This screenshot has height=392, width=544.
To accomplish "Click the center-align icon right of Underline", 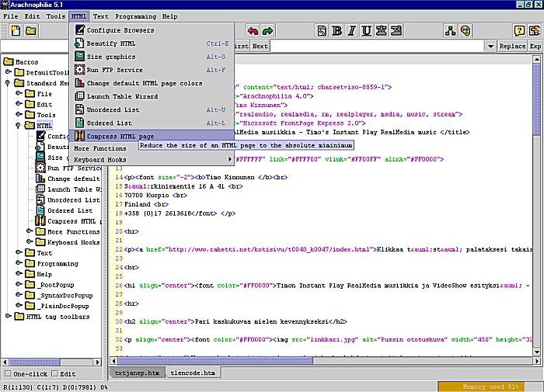I will tap(382, 31).
